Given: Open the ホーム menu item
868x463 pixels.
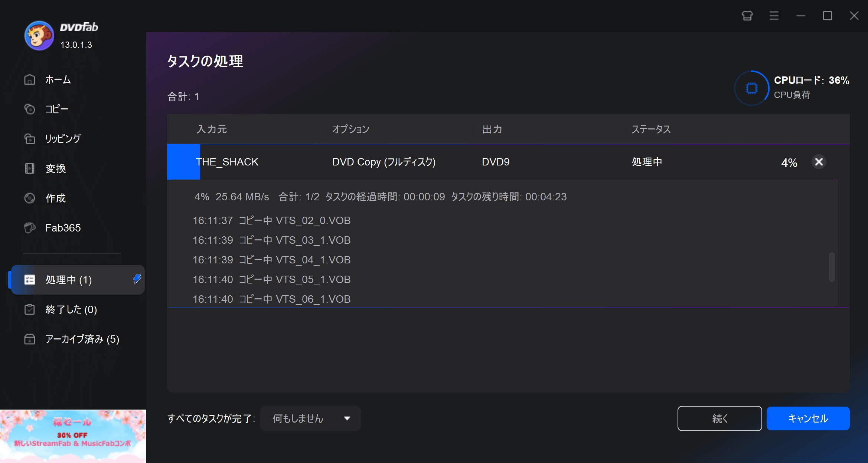Looking at the screenshot, I should click(x=58, y=79).
